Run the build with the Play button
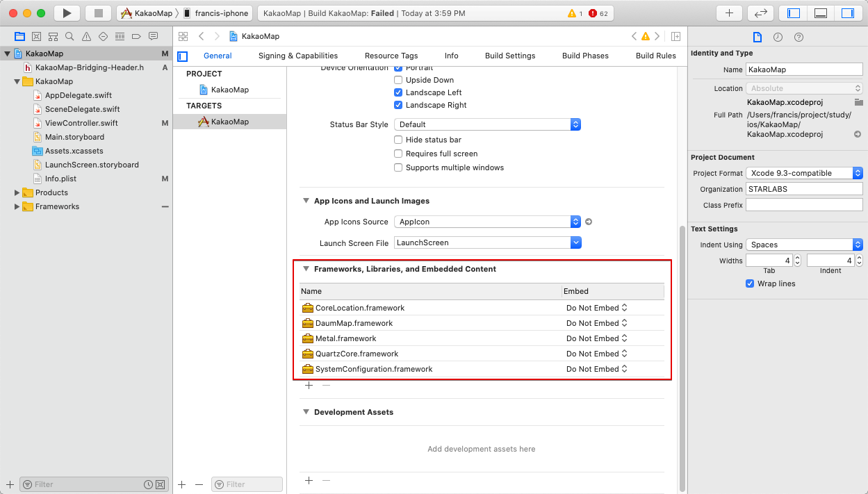This screenshot has width=868, height=494. pos(67,13)
